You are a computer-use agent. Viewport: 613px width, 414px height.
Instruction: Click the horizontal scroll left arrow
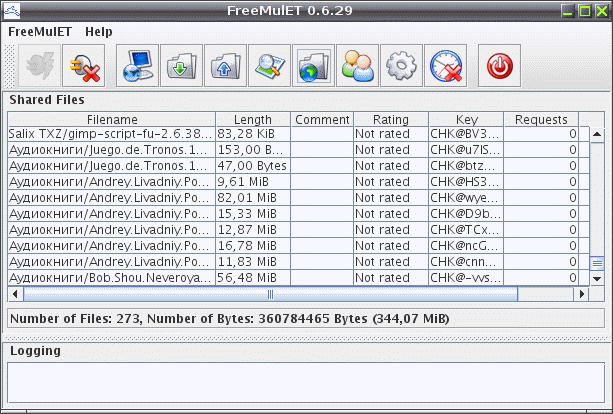coord(15,294)
